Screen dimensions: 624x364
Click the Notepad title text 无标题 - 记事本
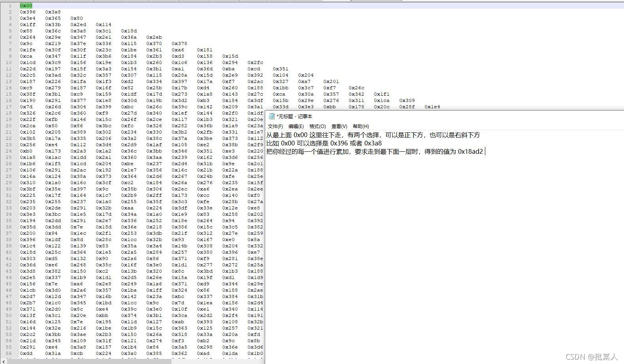(294, 116)
